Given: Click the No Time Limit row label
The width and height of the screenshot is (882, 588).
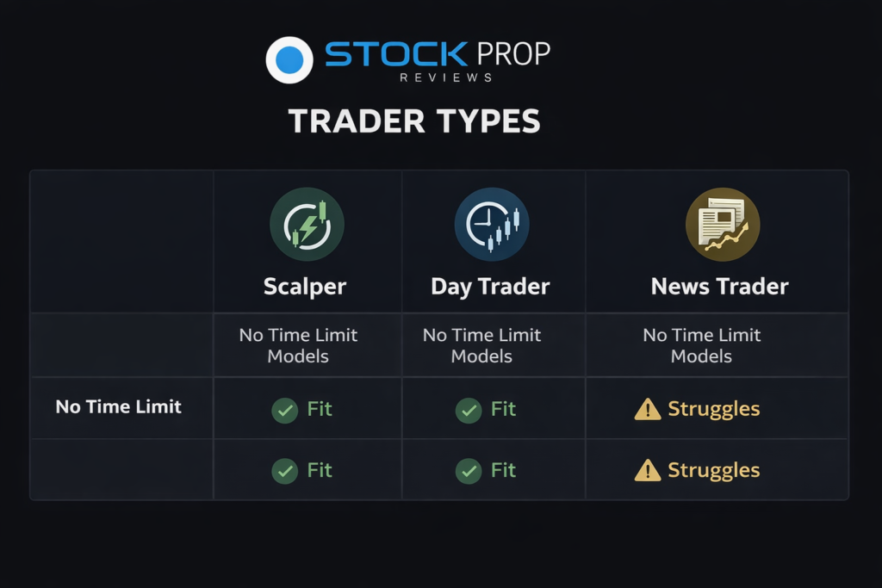Looking at the screenshot, I should 119,407.
